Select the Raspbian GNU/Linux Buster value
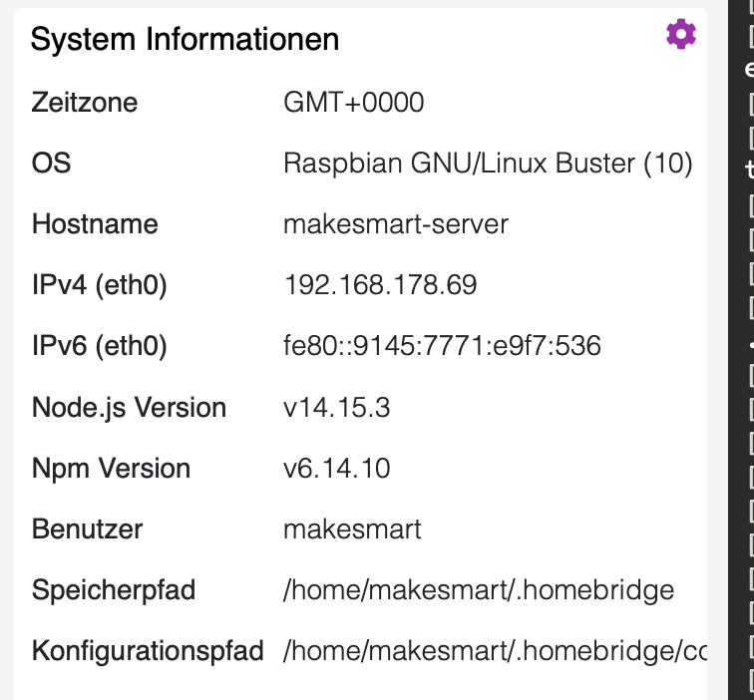 [488, 163]
